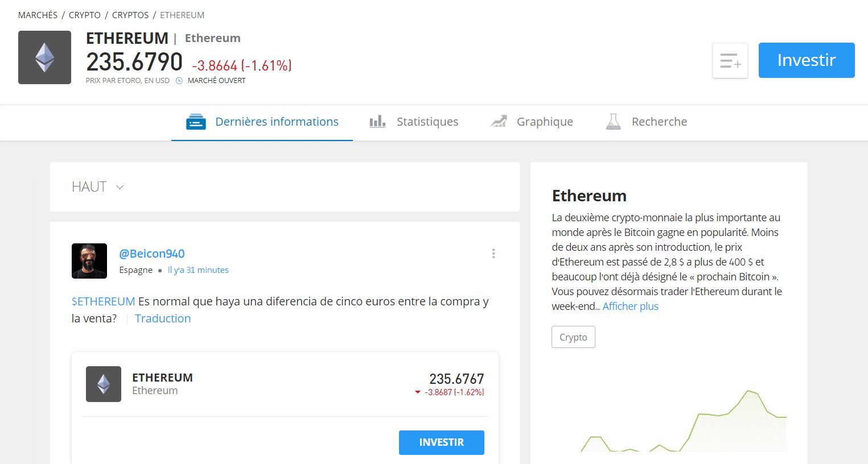Click the ETHEREUM name in the instrument card
868x464 pixels.
162,378
